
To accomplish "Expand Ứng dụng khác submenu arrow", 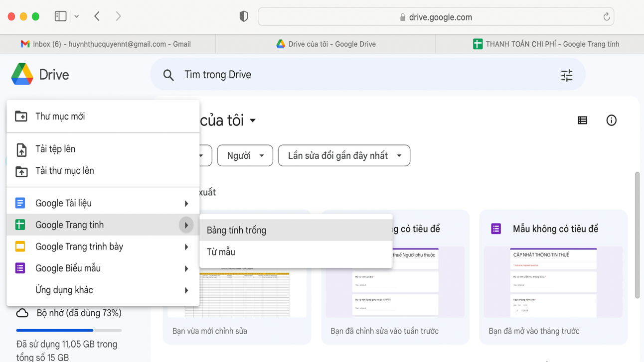I will 186,290.
